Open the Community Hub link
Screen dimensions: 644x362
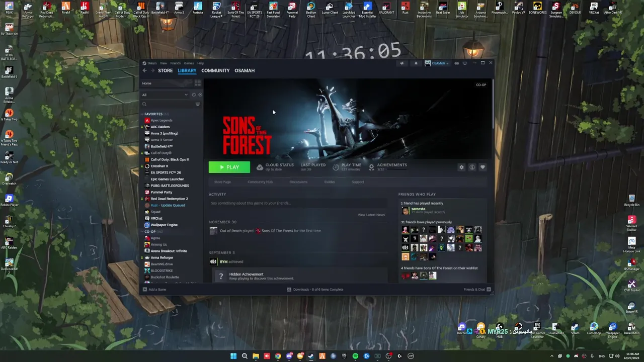pyautogui.click(x=260, y=182)
